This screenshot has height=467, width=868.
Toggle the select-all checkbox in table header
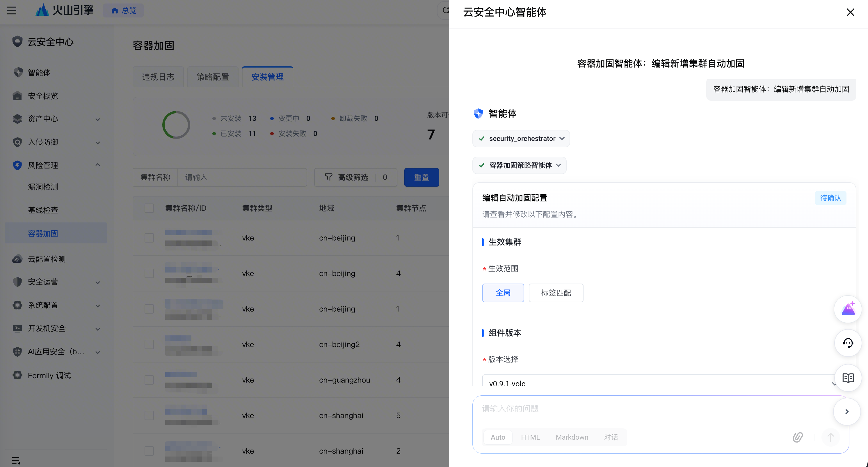tap(149, 208)
